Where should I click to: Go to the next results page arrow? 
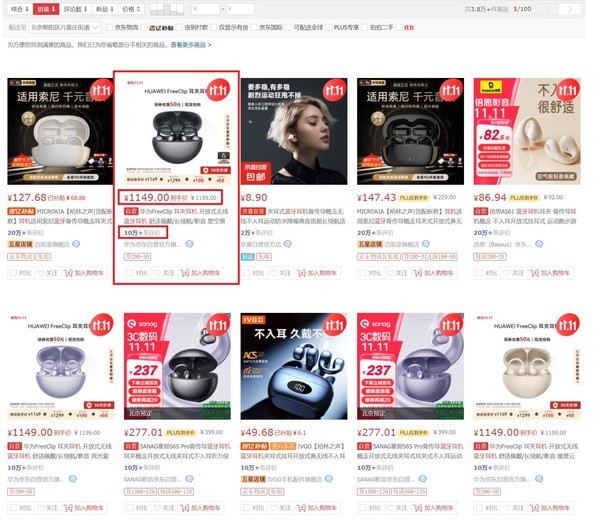[x=569, y=9]
